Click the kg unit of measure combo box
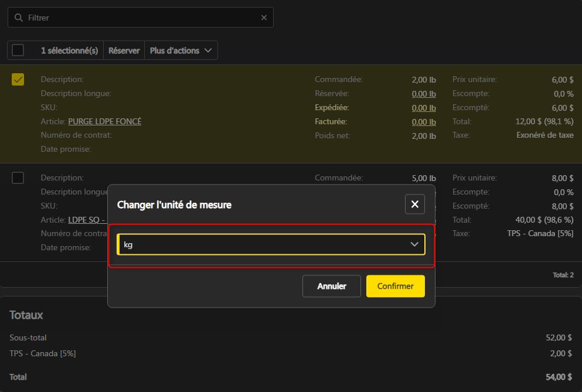The height and width of the screenshot is (392, 582). [264, 244]
